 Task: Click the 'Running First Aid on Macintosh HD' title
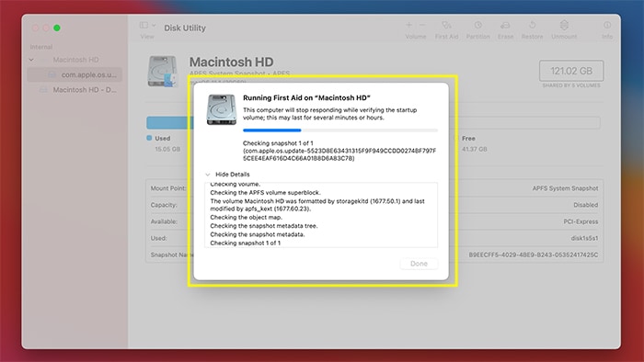[x=306, y=97]
